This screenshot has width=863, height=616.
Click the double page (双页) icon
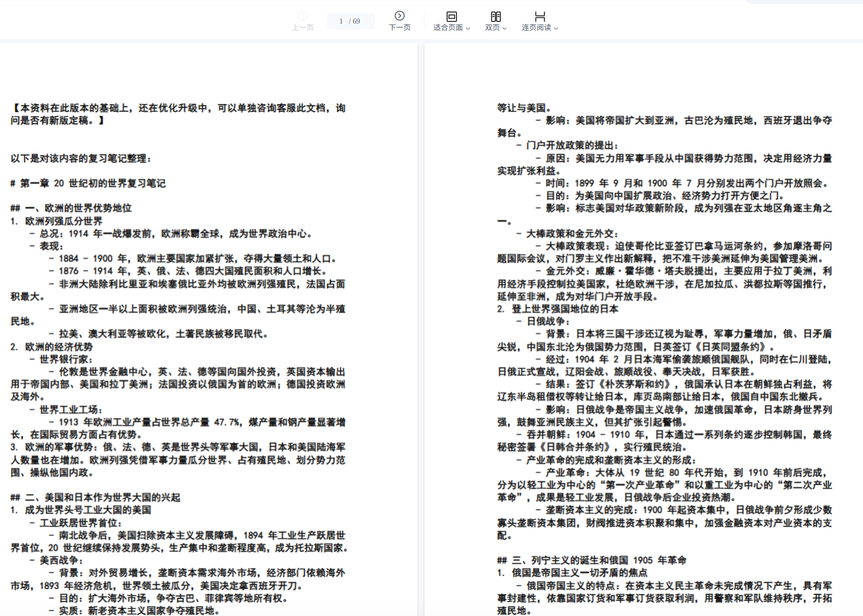[x=495, y=16]
